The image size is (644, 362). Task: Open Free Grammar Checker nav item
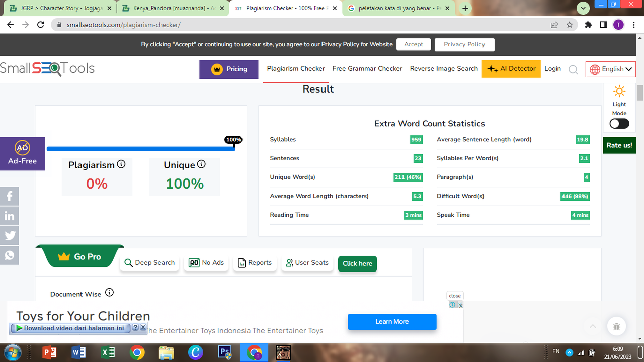click(x=367, y=69)
